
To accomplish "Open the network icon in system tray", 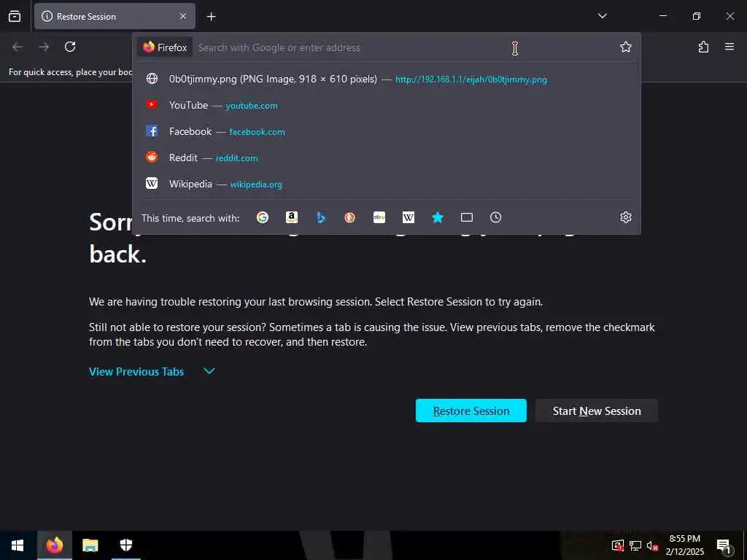I will 635,545.
